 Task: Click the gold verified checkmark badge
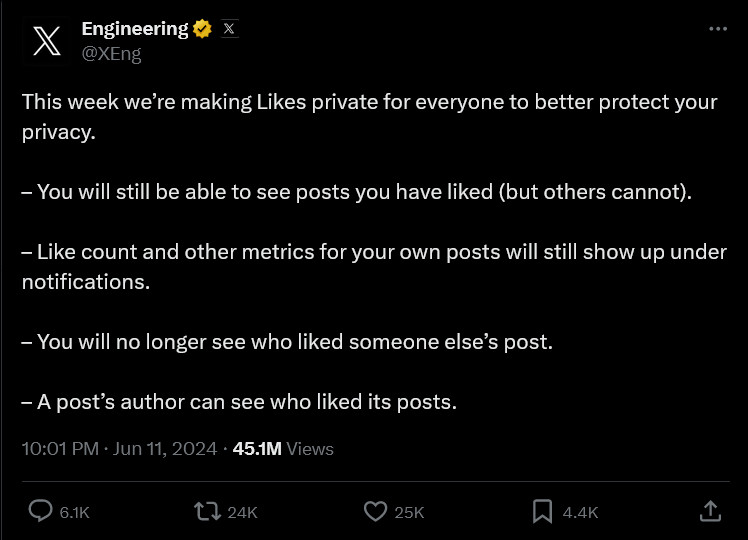[202, 29]
